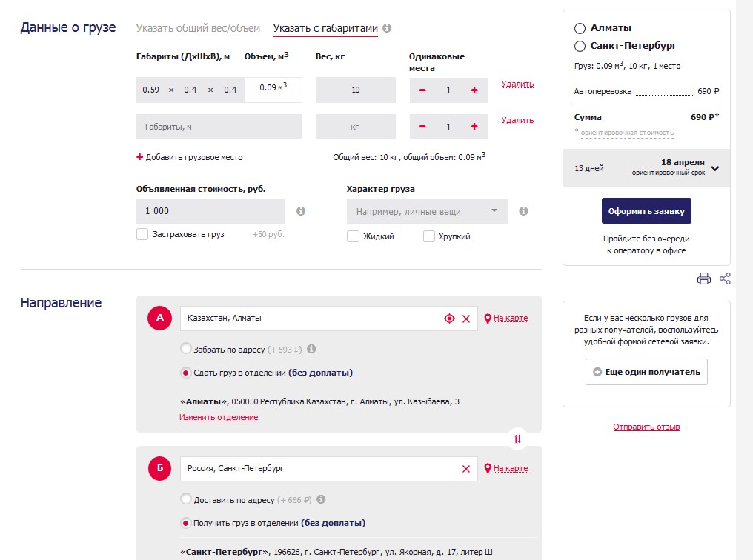Image resolution: width=753 pixels, height=560 pixels.
Task: Click the declared value input field
Action: pos(210,211)
